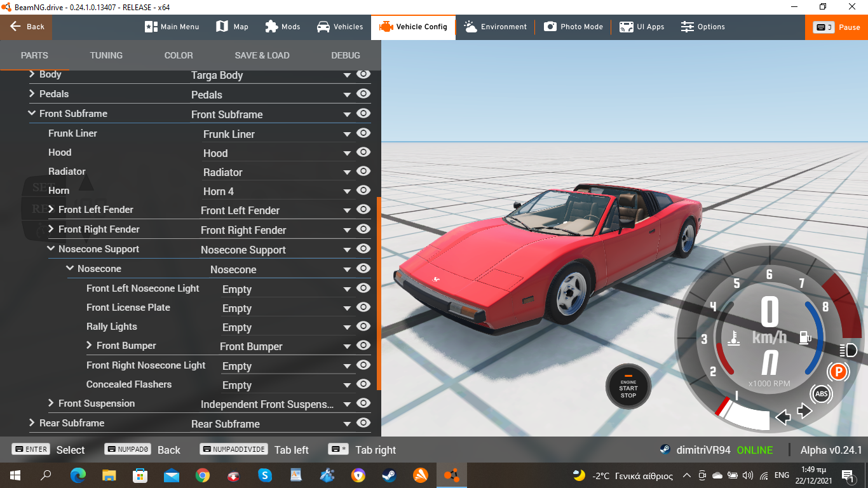Hide the Front License Plate slot
This screenshot has height=488, width=868.
coord(363,308)
